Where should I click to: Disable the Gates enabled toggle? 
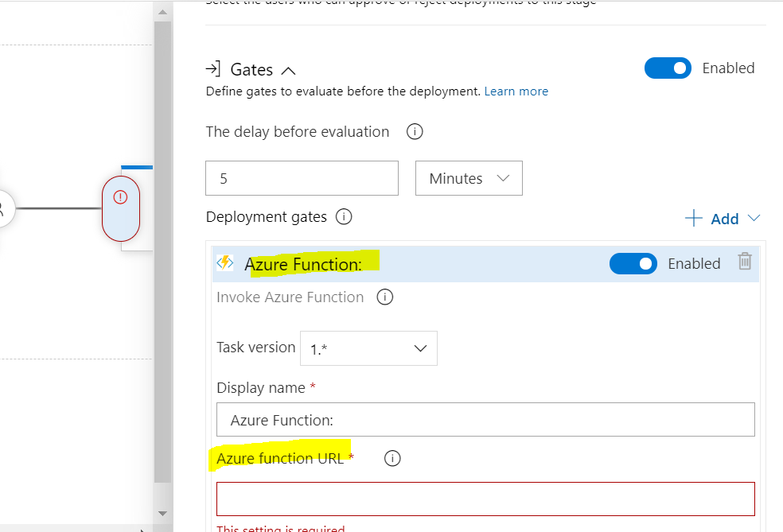click(x=668, y=68)
